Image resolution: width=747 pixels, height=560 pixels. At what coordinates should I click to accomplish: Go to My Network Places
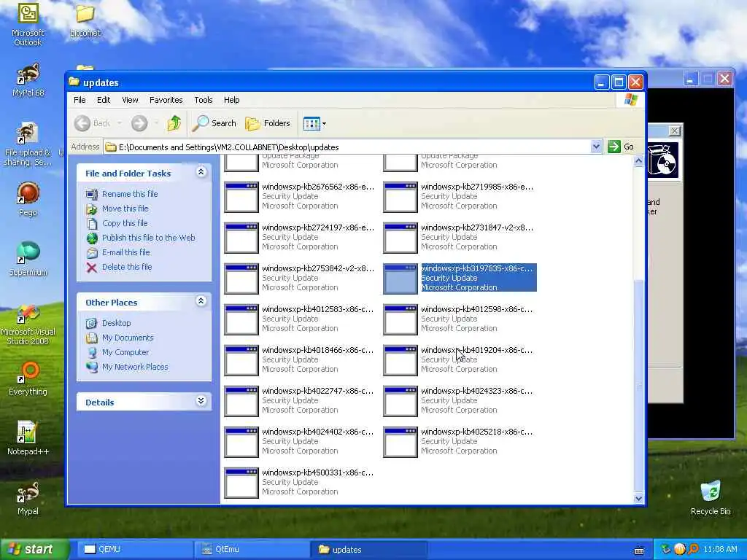(x=135, y=367)
